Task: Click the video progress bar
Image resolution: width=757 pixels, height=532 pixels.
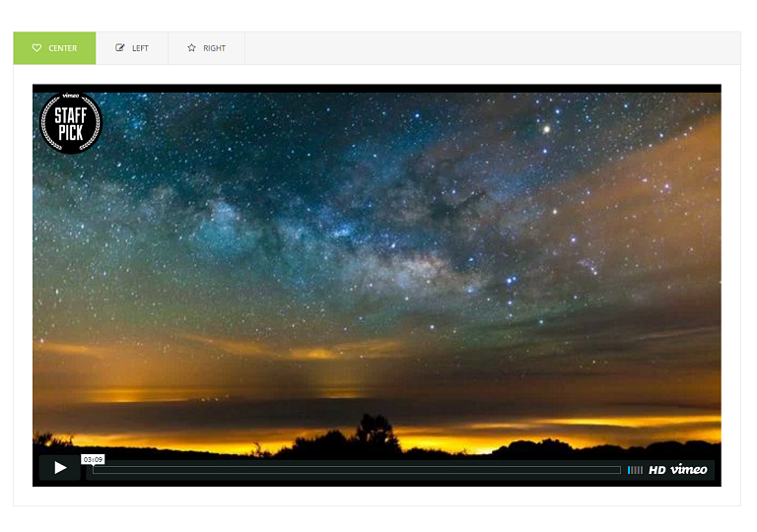Action: (x=357, y=470)
